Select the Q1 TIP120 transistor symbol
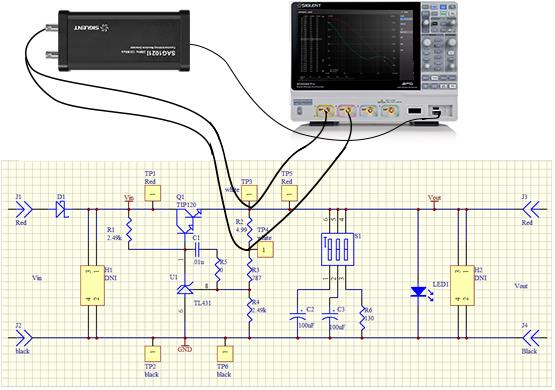 click(188, 222)
